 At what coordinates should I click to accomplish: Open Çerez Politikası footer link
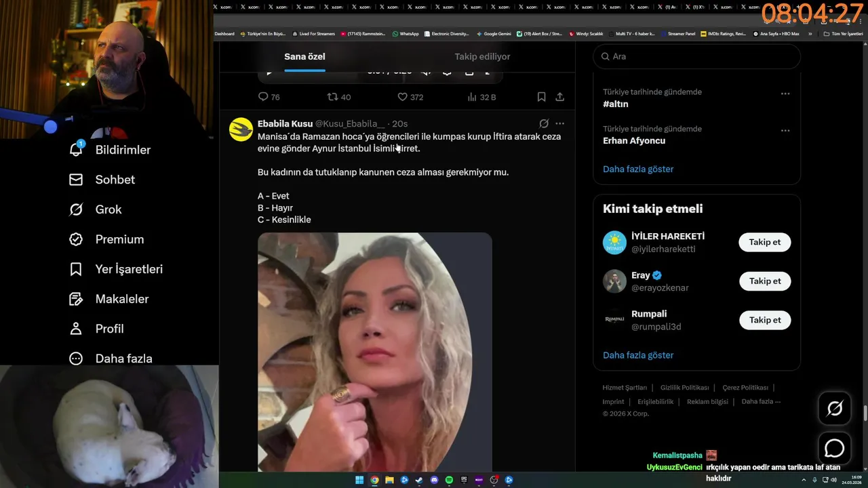[745, 388]
